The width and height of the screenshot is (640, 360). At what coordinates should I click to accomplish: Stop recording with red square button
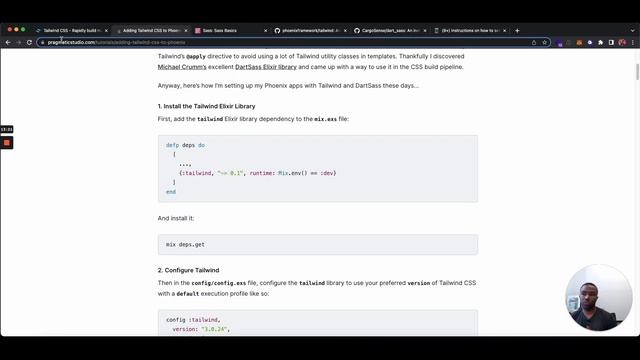pos(7,143)
